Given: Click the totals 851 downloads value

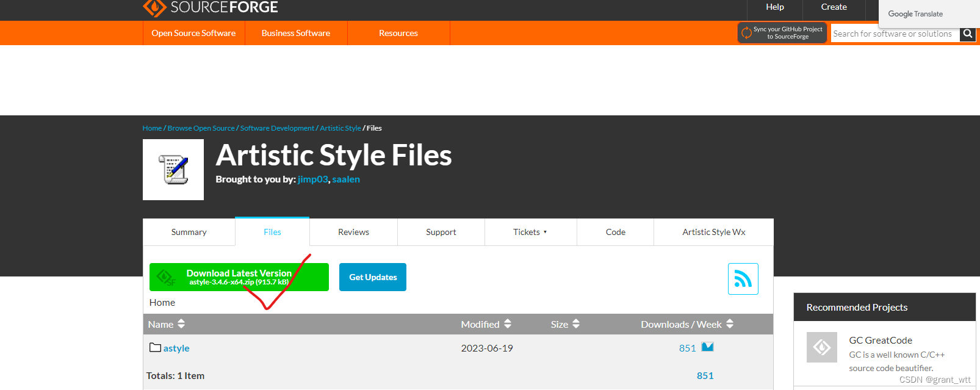Looking at the screenshot, I should [x=705, y=375].
